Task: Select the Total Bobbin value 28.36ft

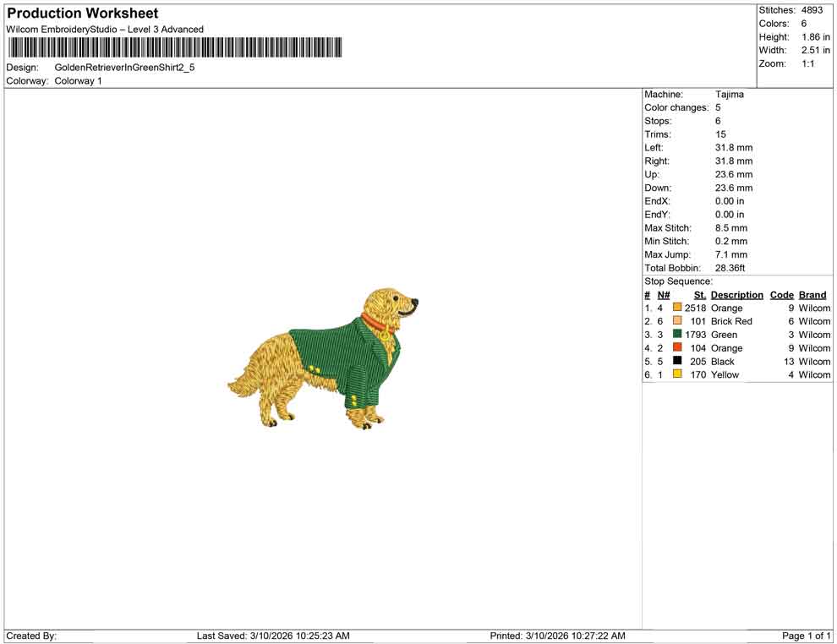Action: [730, 268]
